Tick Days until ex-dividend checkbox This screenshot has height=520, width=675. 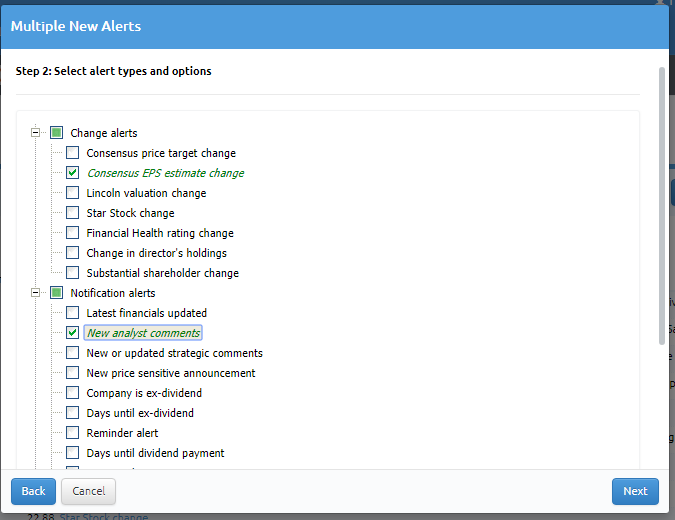pyautogui.click(x=72, y=412)
